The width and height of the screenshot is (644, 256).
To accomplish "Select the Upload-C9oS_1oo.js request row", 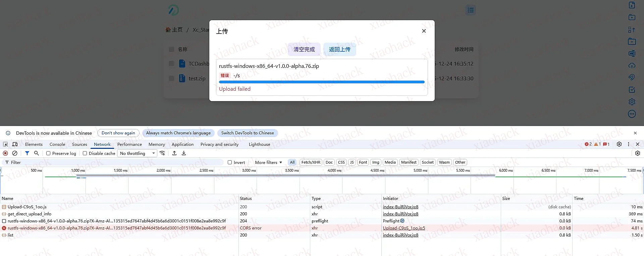I will (322, 207).
